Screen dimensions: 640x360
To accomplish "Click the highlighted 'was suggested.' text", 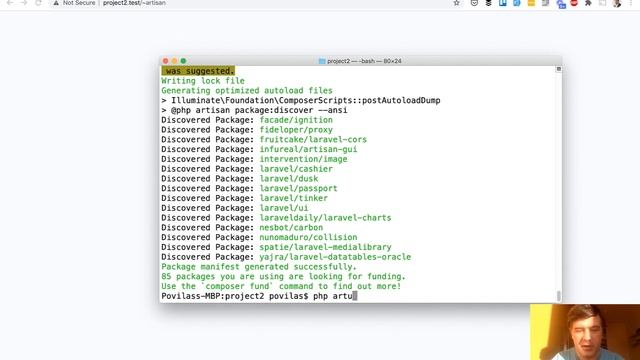I will click(198, 71).
